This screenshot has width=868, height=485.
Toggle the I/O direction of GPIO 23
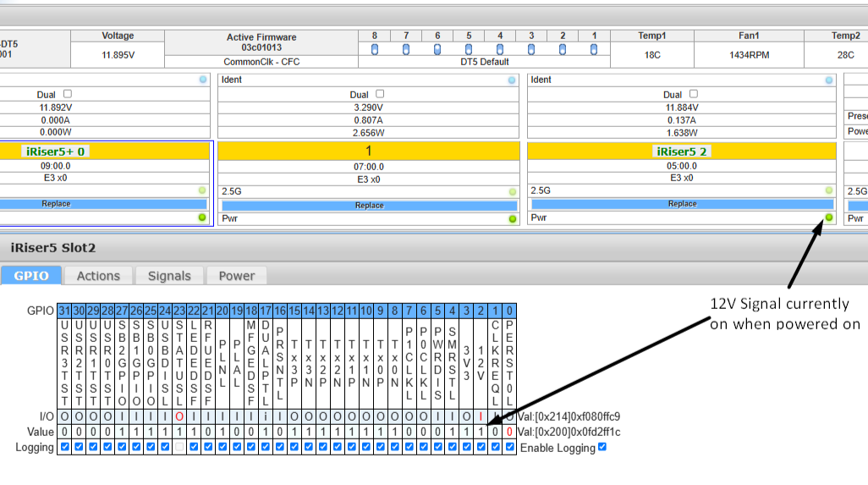coord(179,416)
